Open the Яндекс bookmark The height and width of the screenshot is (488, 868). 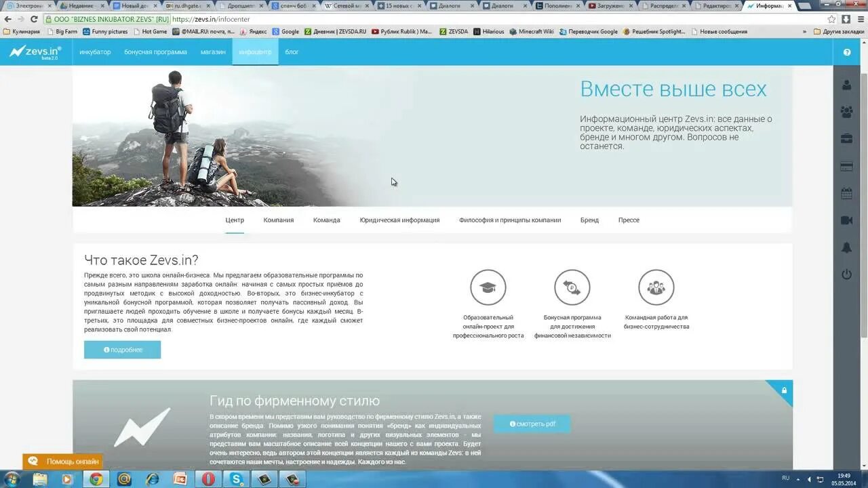[253, 31]
